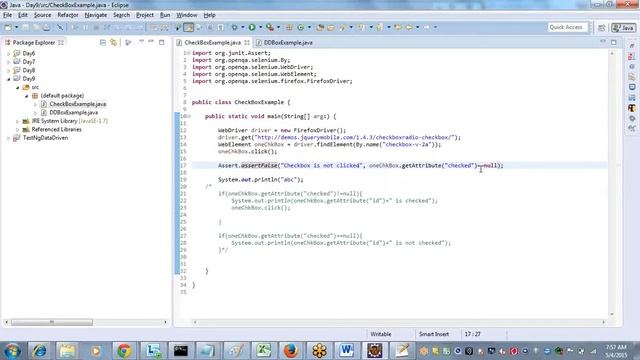Image resolution: width=640 pixels, height=360 pixels.
Task: Open the Project menu
Action: pos(145,15)
